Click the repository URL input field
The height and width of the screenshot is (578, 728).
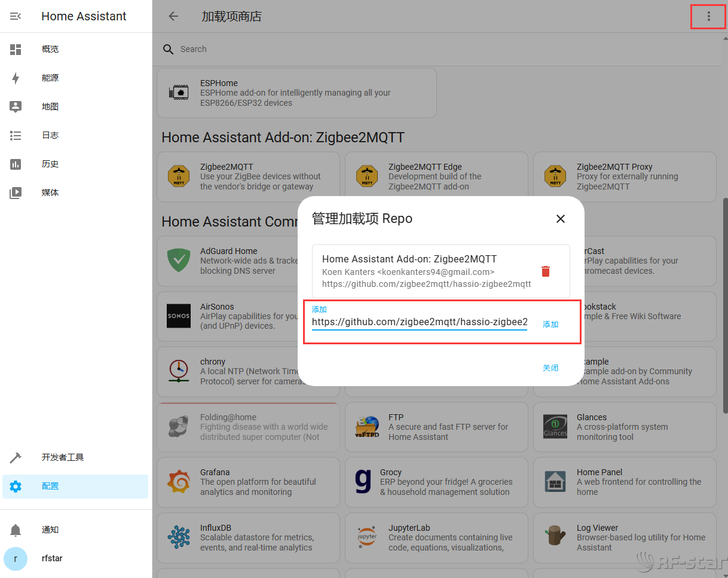pyautogui.click(x=419, y=322)
